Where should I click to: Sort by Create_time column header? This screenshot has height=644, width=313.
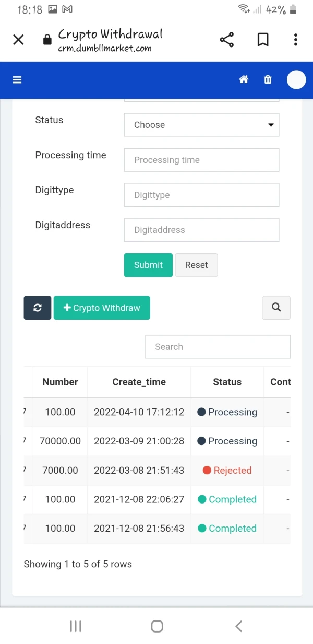[x=139, y=382]
